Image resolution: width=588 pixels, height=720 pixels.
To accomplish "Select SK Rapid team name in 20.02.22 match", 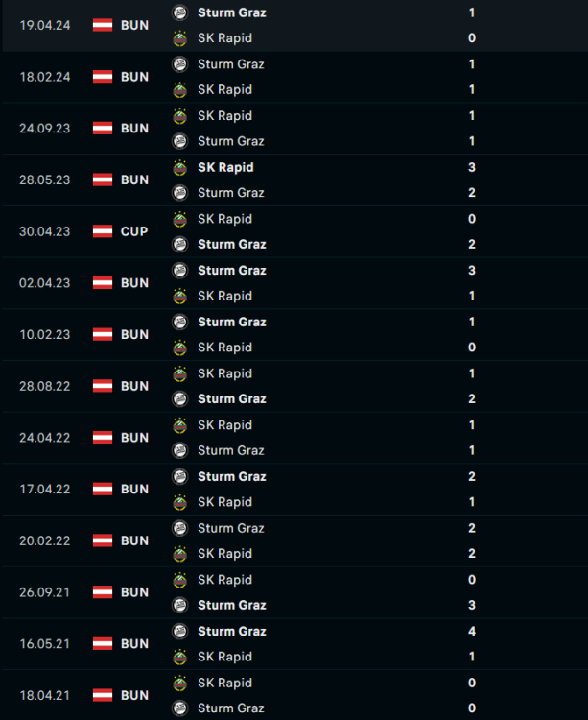I will coord(224,553).
